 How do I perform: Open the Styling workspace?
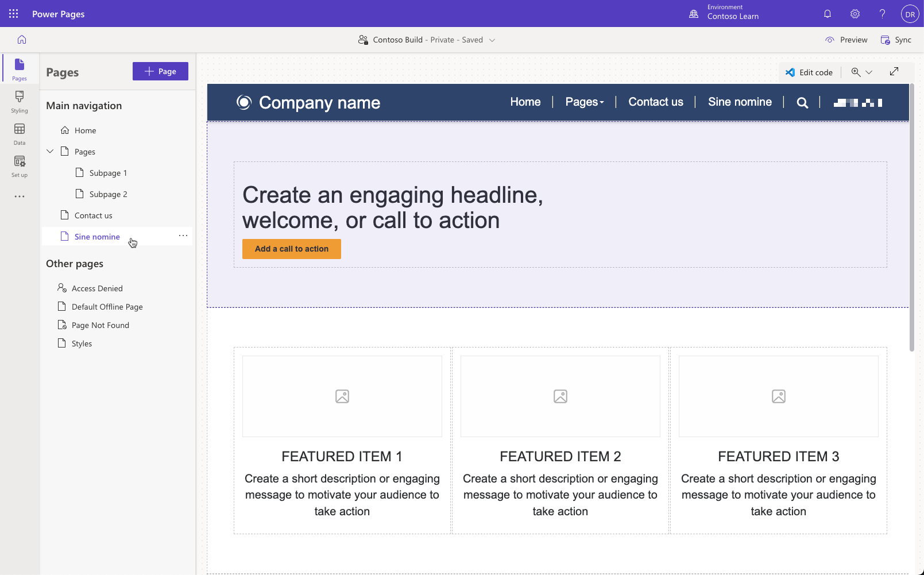click(x=19, y=102)
